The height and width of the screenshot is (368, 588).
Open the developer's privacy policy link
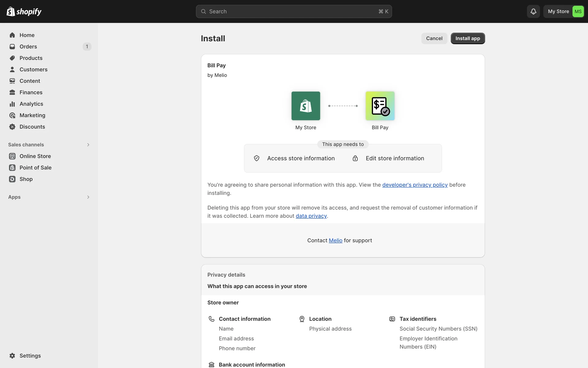[x=415, y=185]
